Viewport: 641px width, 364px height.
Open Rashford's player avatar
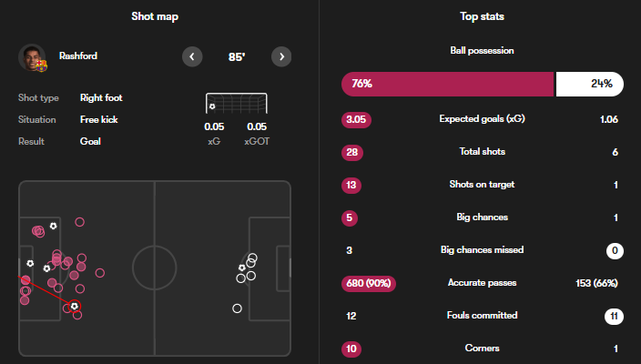click(32, 57)
